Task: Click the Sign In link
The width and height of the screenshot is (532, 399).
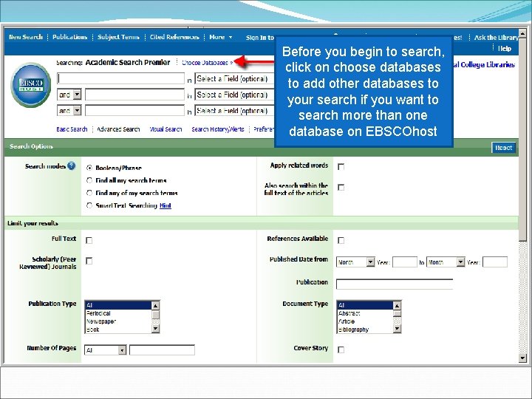Action: click(x=260, y=38)
